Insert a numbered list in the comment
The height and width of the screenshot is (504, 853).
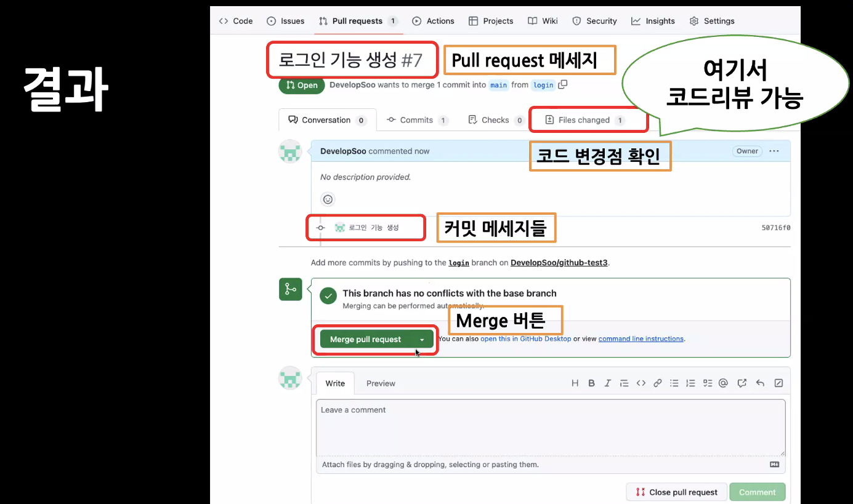coord(690,383)
